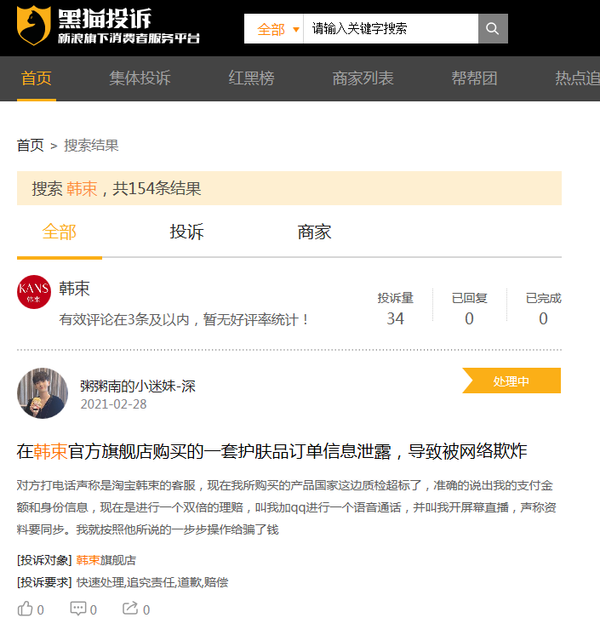Open 集体投诉 in the navigation bar
600x624 pixels.
[140, 78]
